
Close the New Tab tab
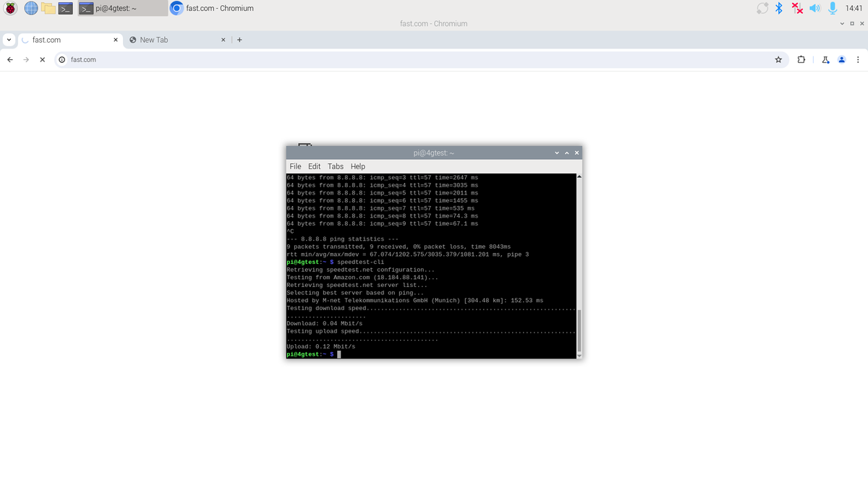[x=223, y=40]
